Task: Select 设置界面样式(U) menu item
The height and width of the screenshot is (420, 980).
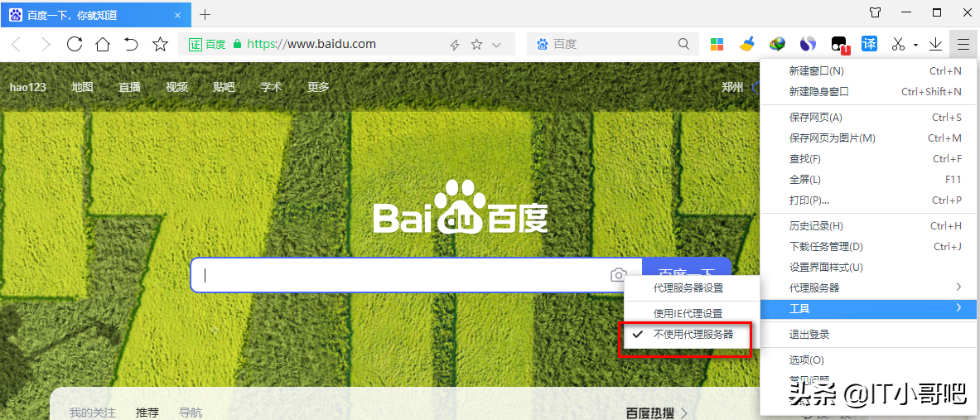Action: [869, 267]
